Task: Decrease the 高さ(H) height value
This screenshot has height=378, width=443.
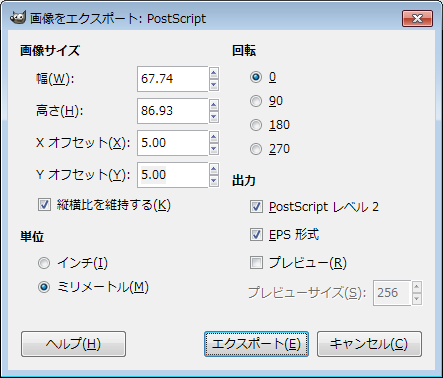Action: click(x=214, y=117)
